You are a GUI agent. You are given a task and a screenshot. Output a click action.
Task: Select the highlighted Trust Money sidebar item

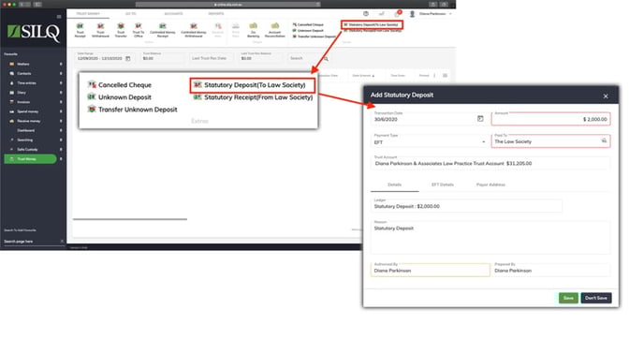click(30, 159)
